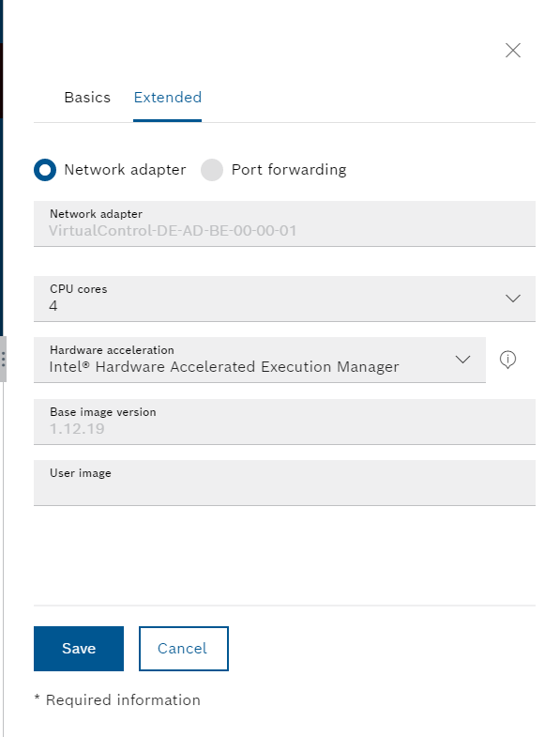Cancel the configuration changes
The image size is (560, 737).
coord(184,649)
